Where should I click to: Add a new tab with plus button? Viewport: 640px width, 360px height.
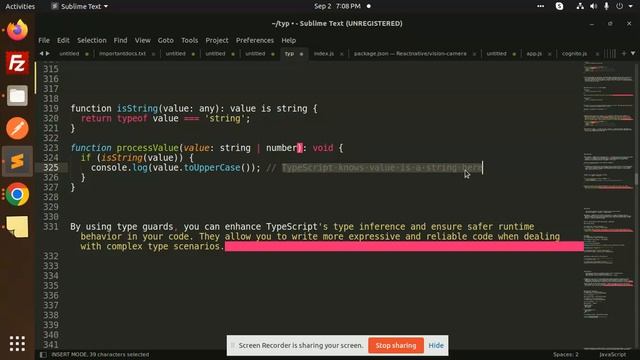pyautogui.click(x=624, y=53)
